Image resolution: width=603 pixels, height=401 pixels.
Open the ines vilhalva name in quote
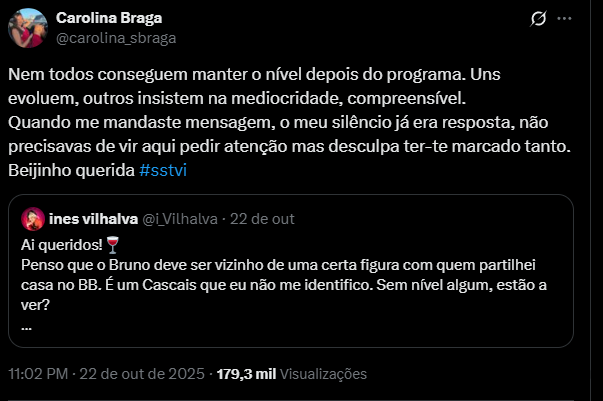[x=89, y=220]
